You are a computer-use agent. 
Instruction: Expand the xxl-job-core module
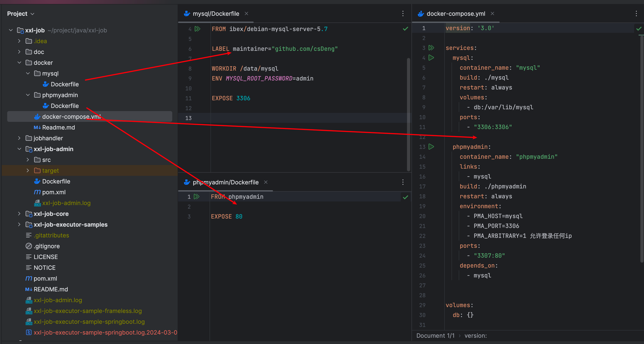pyautogui.click(x=19, y=214)
